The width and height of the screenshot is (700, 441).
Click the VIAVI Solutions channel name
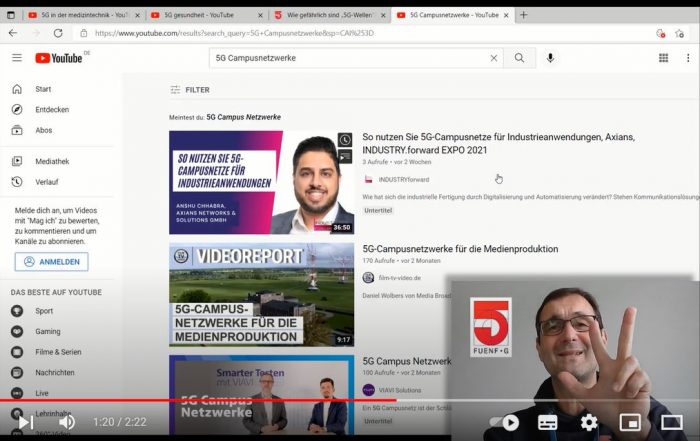(x=400, y=390)
